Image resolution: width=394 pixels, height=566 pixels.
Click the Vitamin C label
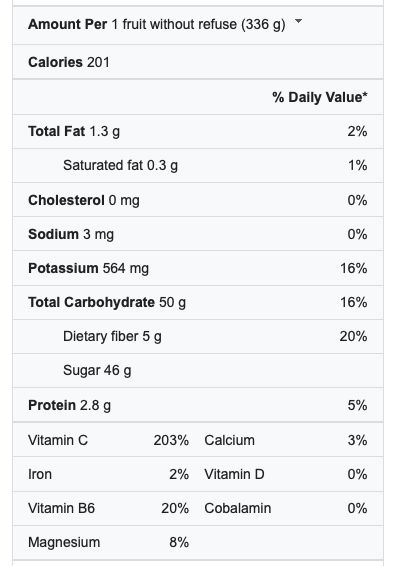pos(58,440)
